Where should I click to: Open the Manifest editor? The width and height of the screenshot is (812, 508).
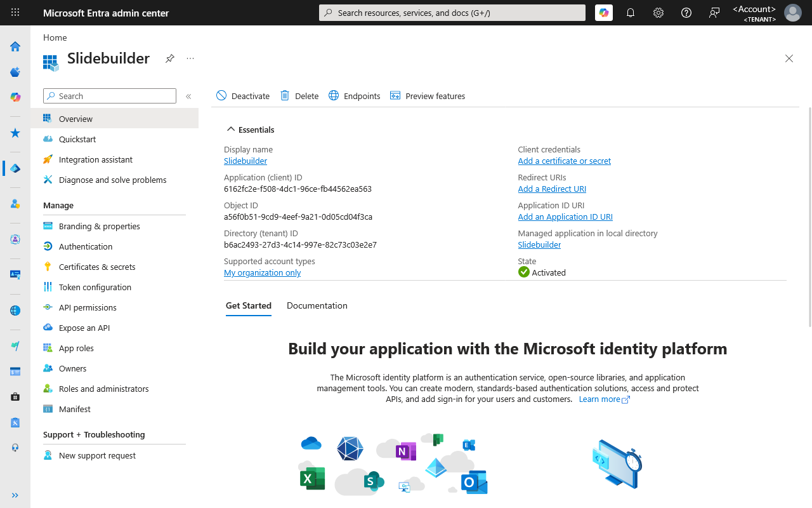pyautogui.click(x=114, y=409)
